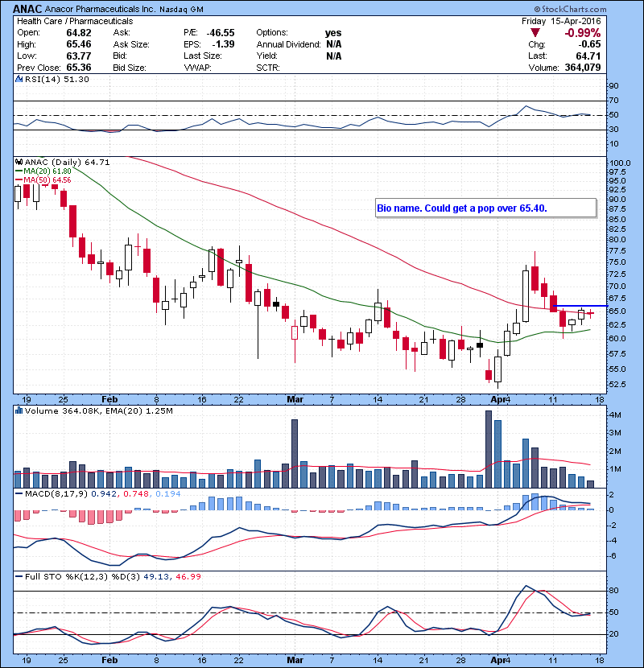Click the ANAC candlestick icon in price panel
644x668 pixels.
click(19, 162)
